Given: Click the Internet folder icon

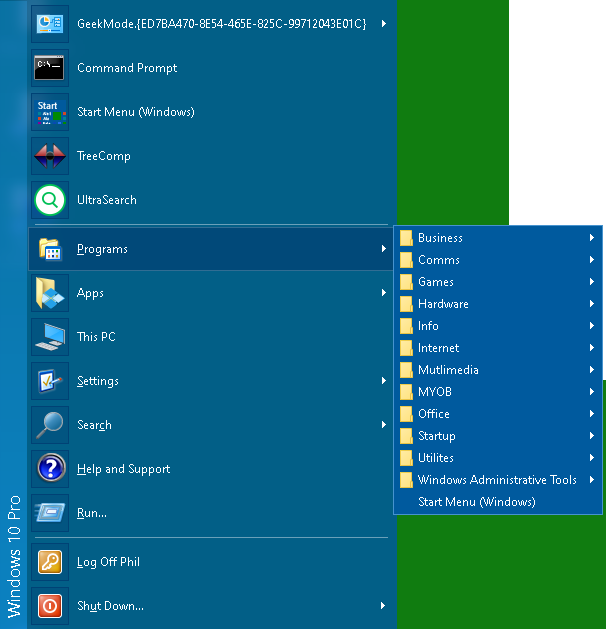Looking at the screenshot, I should coord(406,348).
